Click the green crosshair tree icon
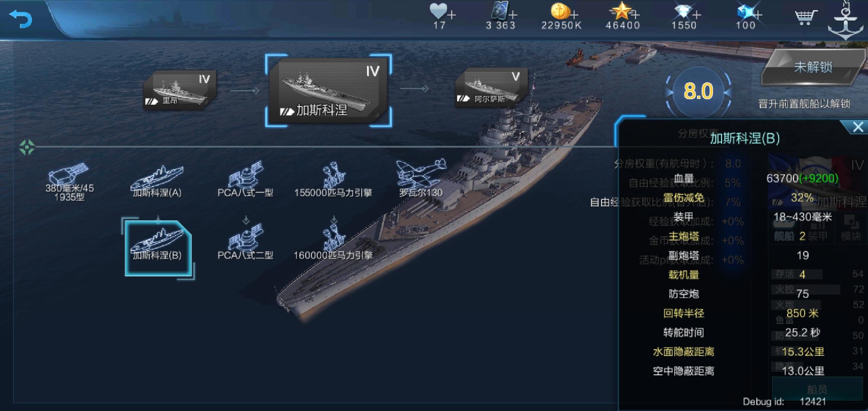The image size is (868, 411). [x=27, y=147]
